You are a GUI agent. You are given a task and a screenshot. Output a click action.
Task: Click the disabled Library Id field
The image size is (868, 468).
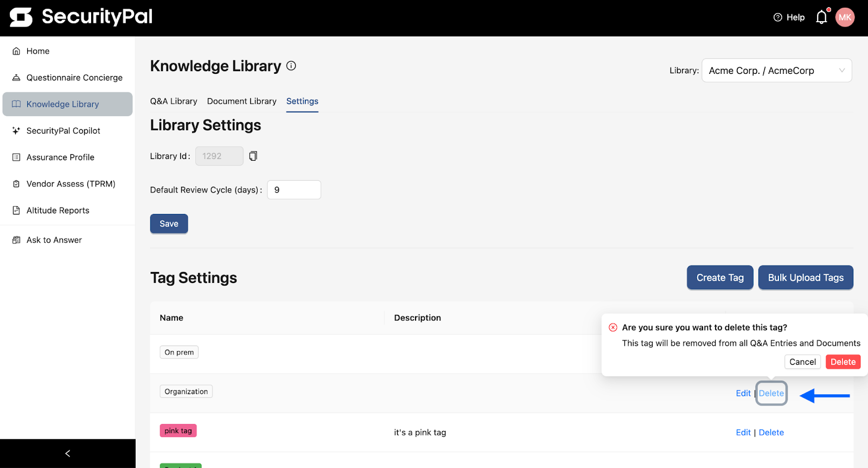[x=219, y=156]
